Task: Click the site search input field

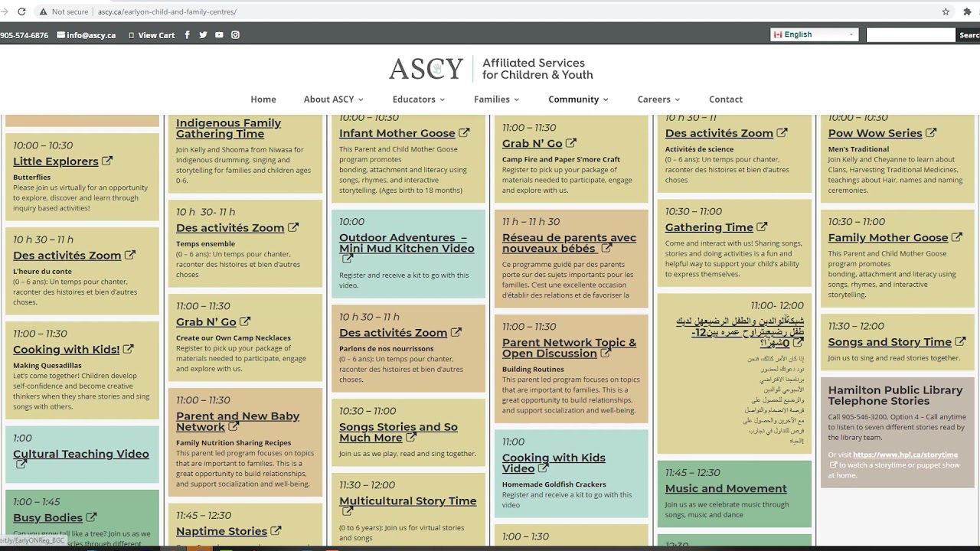Action: click(910, 34)
